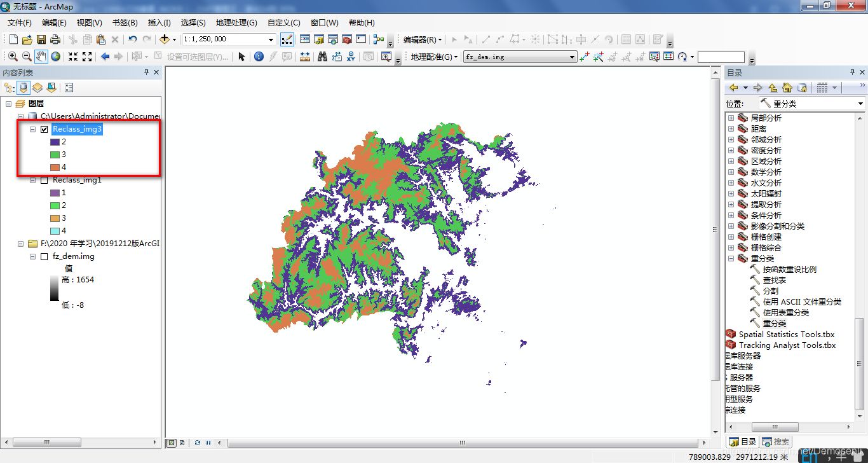The height and width of the screenshot is (463, 868).
Task: Select the Identify tool
Action: pos(259,57)
